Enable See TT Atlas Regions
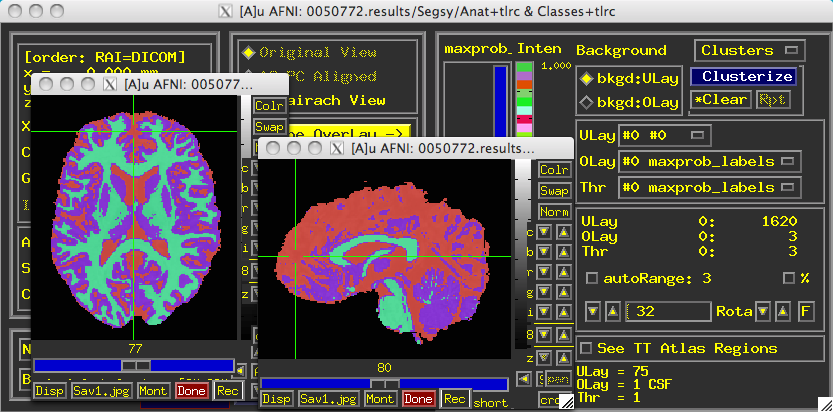The width and height of the screenshot is (833, 412). (586, 348)
